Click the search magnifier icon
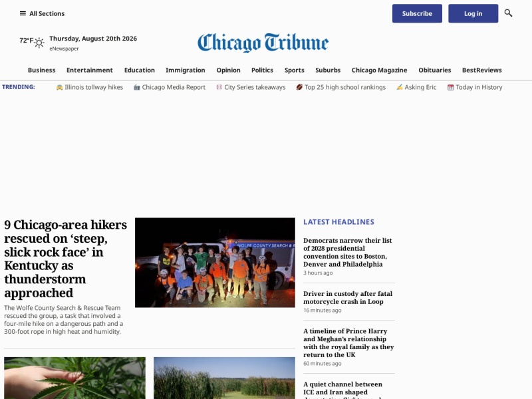532x399 pixels. (508, 13)
